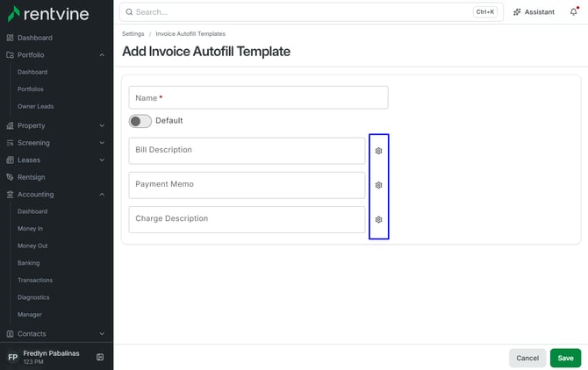Expand the Leases menu chevron
The image size is (588, 370).
tap(102, 160)
